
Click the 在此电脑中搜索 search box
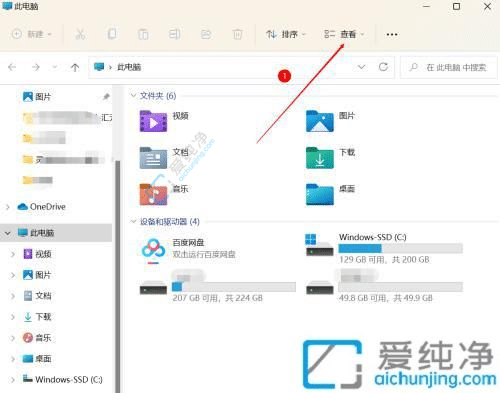(449, 67)
